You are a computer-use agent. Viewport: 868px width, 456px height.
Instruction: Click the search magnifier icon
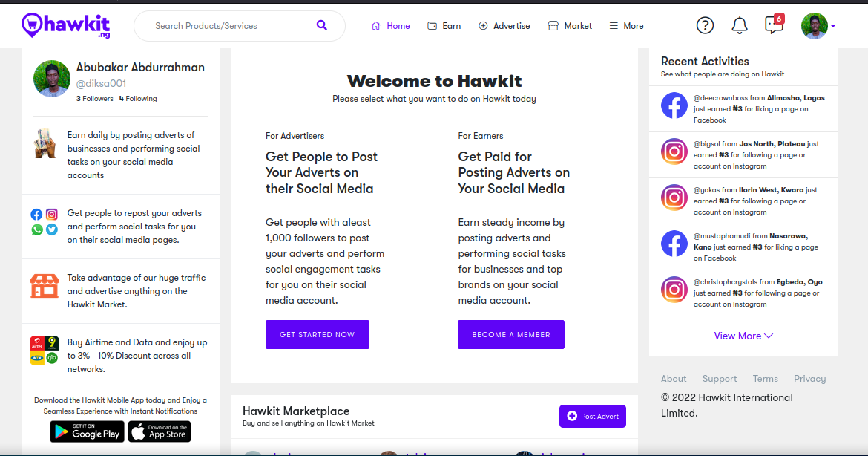[x=321, y=25]
